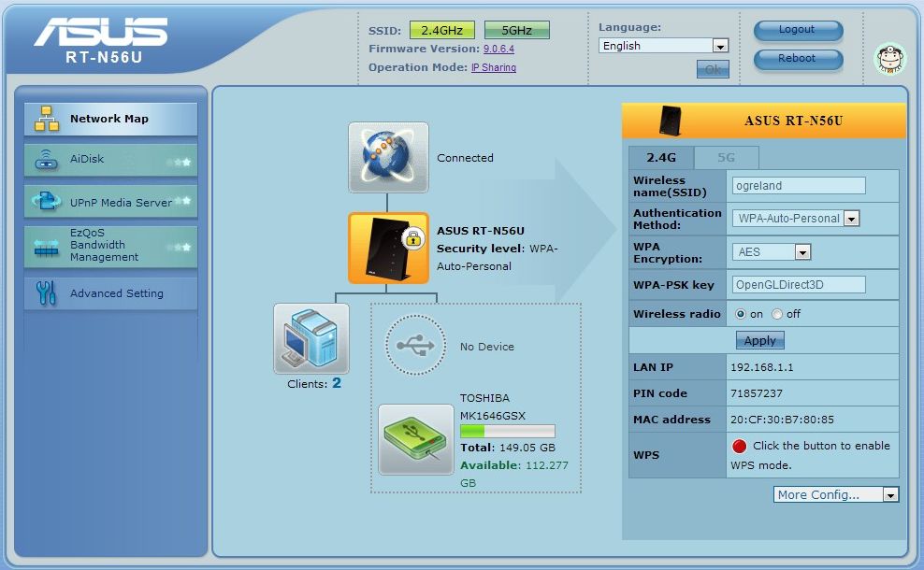924x570 pixels.
Task: Click the Wireless name SSID field
Action: [x=798, y=185]
